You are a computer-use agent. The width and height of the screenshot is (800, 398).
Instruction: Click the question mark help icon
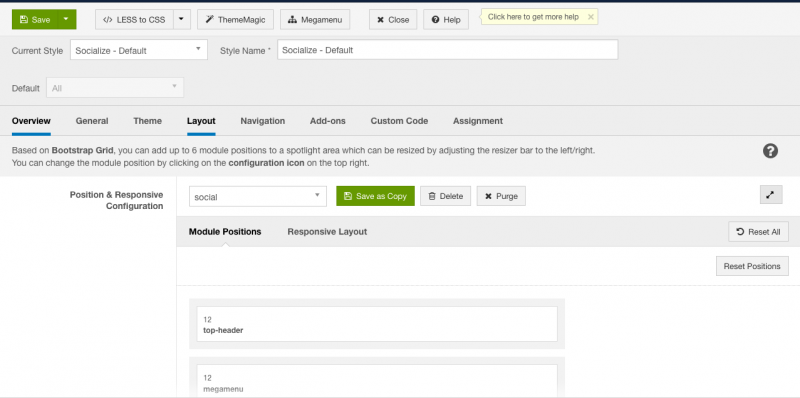point(770,151)
